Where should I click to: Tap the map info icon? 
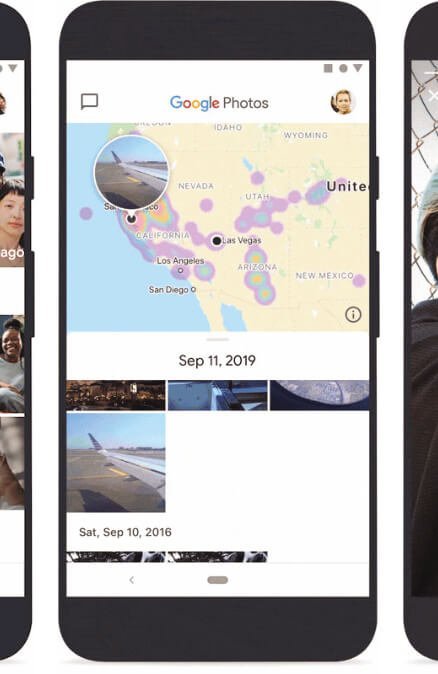[353, 315]
